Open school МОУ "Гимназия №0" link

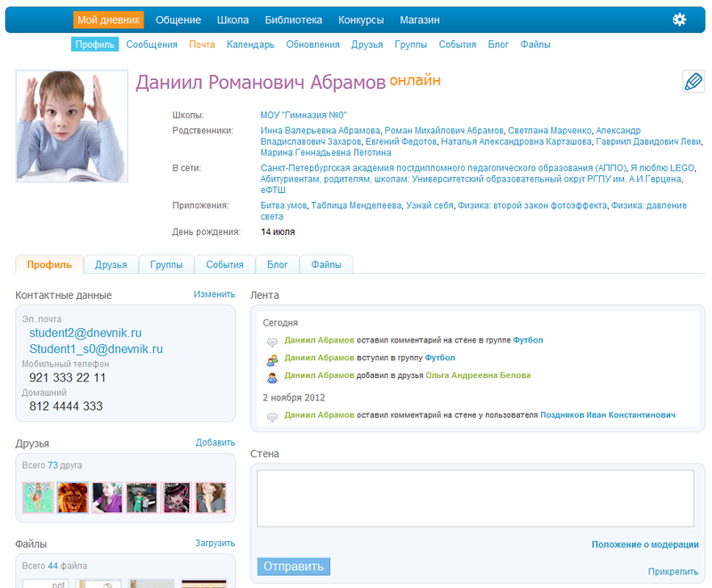coord(303,116)
